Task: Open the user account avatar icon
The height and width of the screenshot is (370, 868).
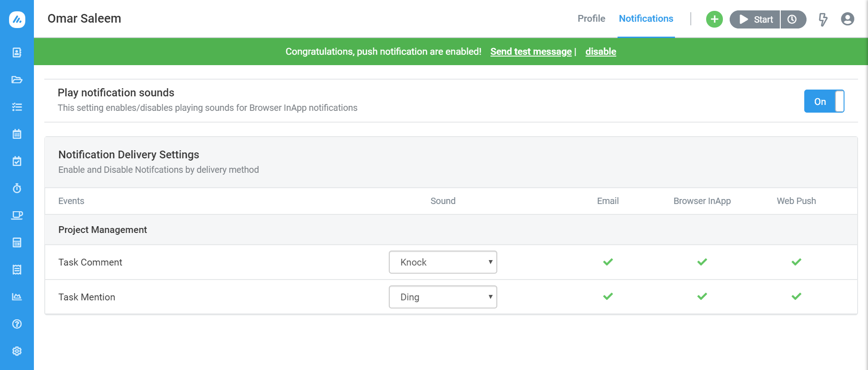Action: point(848,19)
